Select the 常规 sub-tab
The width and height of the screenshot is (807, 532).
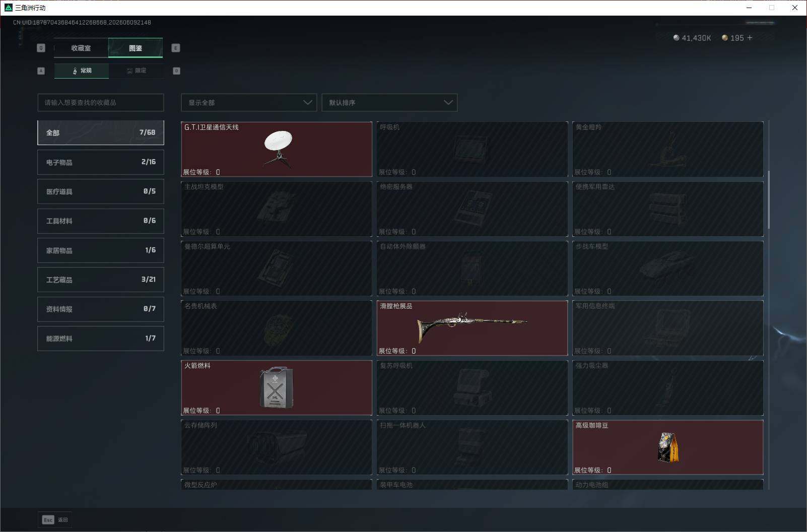click(x=82, y=71)
